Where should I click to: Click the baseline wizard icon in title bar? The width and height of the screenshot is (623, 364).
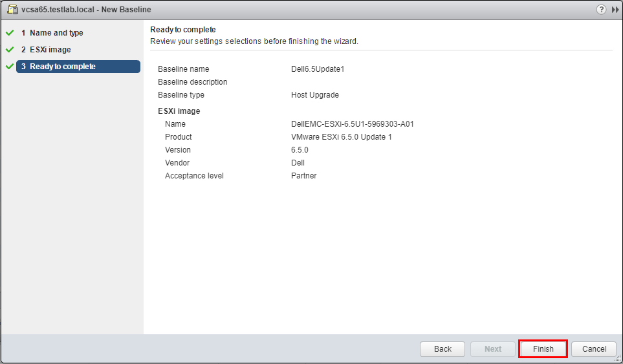point(13,9)
